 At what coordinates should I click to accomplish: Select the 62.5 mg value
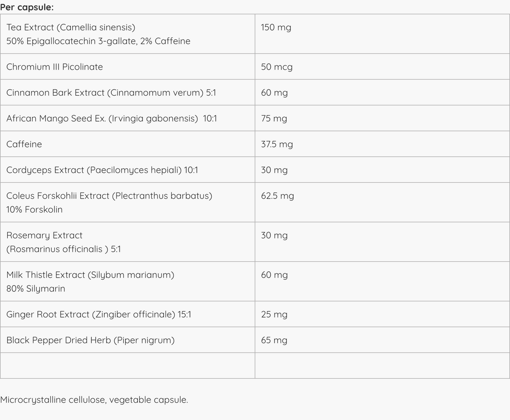pyautogui.click(x=278, y=196)
